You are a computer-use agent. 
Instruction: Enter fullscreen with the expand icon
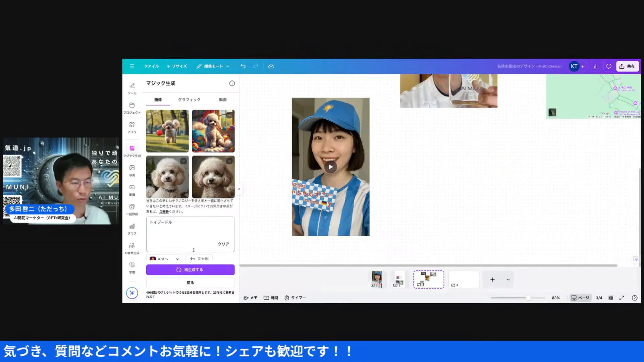tap(622, 298)
